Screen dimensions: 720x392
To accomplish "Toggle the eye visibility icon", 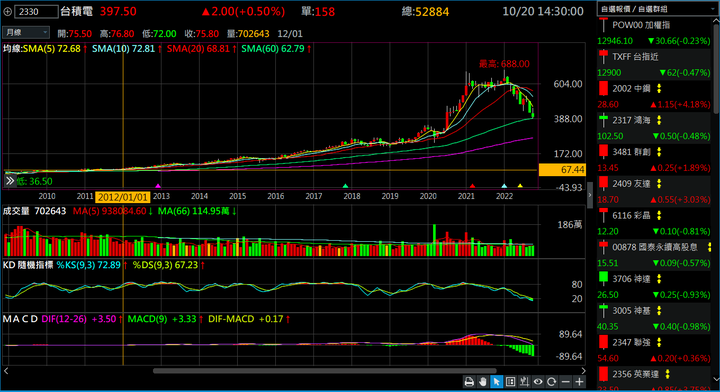I will [x=538, y=381].
